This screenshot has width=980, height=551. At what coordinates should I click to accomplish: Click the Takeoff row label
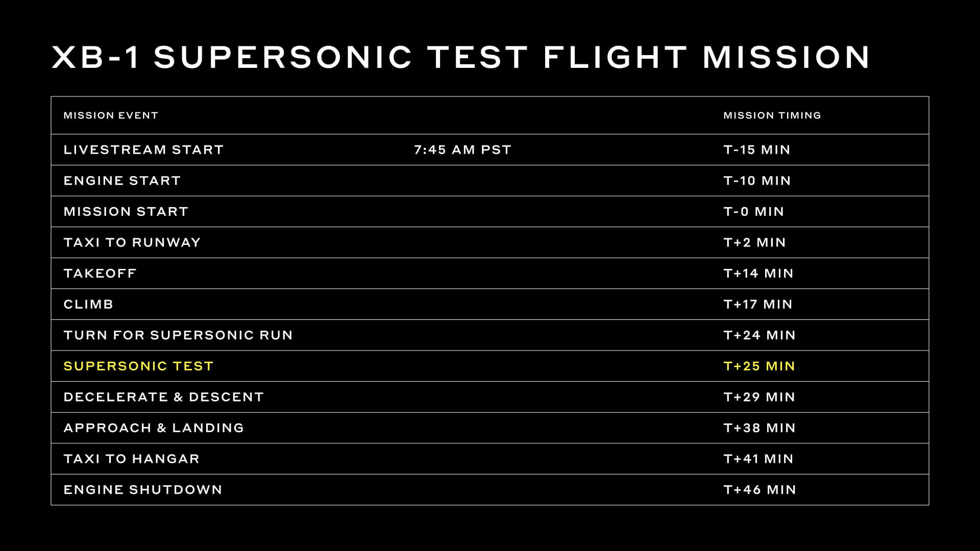coord(100,273)
